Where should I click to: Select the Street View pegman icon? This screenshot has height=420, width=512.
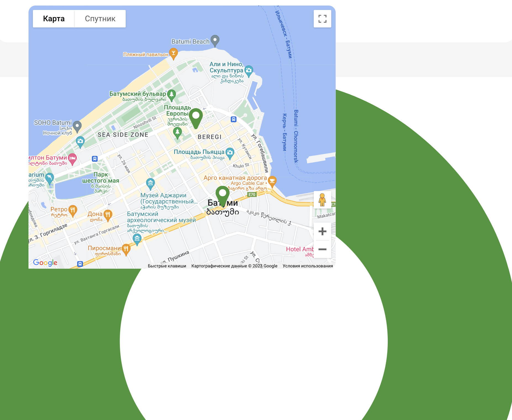322,200
